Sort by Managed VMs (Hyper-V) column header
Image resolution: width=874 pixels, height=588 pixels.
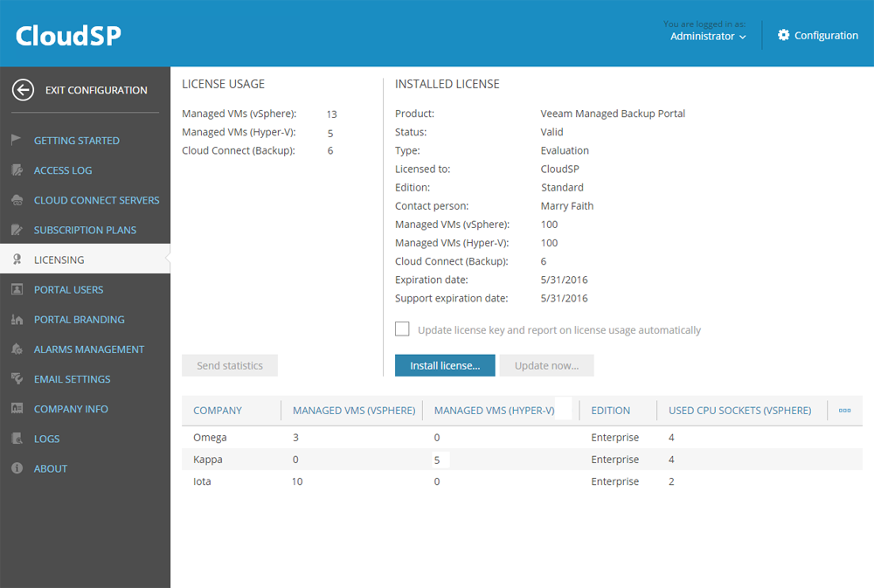click(x=494, y=411)
